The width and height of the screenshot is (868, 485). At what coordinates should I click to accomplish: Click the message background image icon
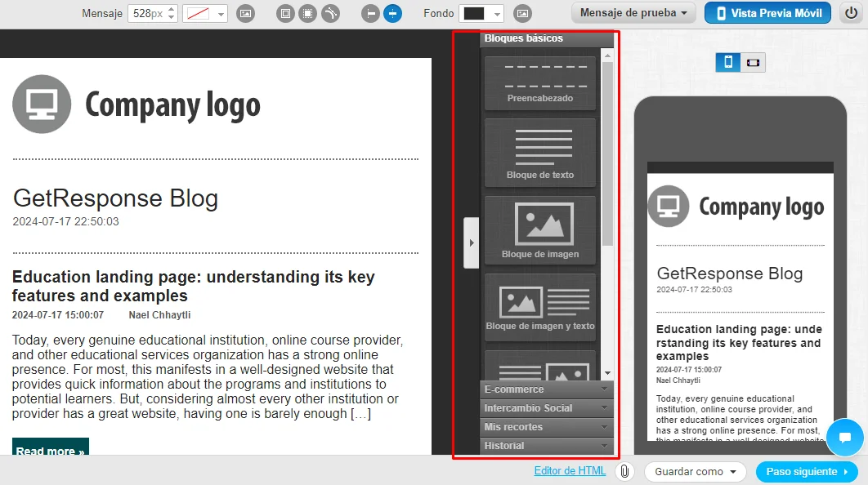coord(246,13)
